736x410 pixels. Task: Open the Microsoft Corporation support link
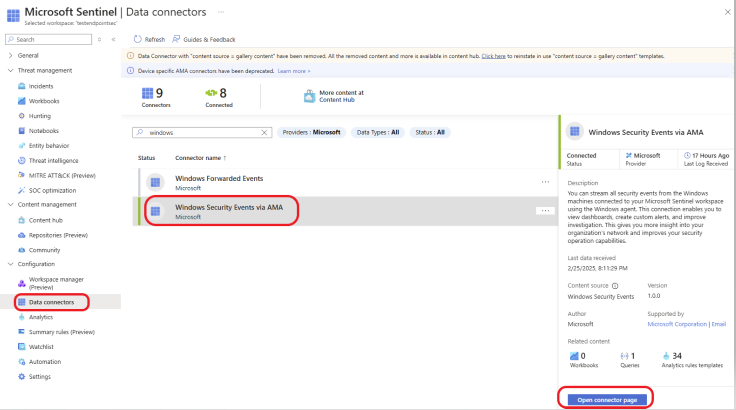pyautogui.click(x=677, y=324)
